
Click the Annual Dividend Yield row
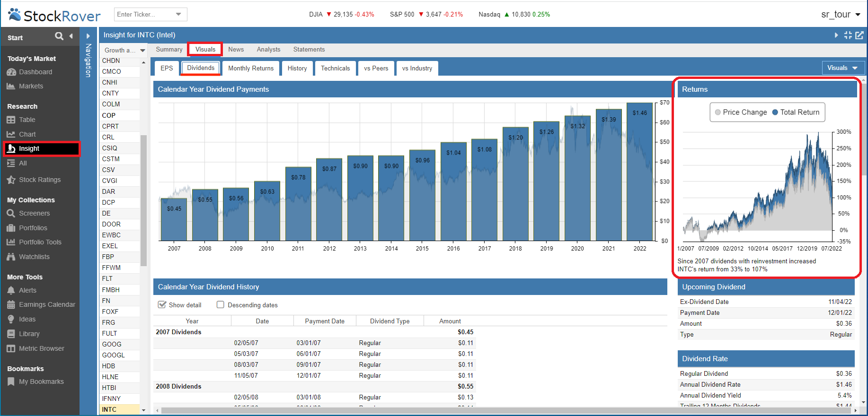[766, 395]
